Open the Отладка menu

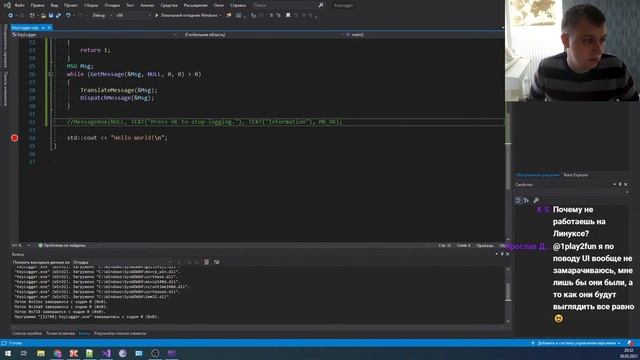[112, 5]
